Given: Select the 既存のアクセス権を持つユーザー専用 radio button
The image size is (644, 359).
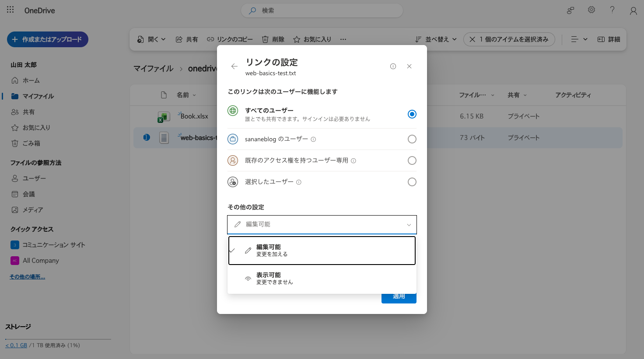Looking at the screenshot, I should (412, 160).
